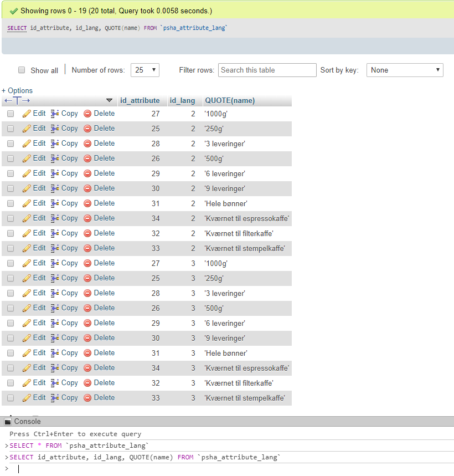Check the row checkbox for attribute 25 lang 2

point(11,129)
